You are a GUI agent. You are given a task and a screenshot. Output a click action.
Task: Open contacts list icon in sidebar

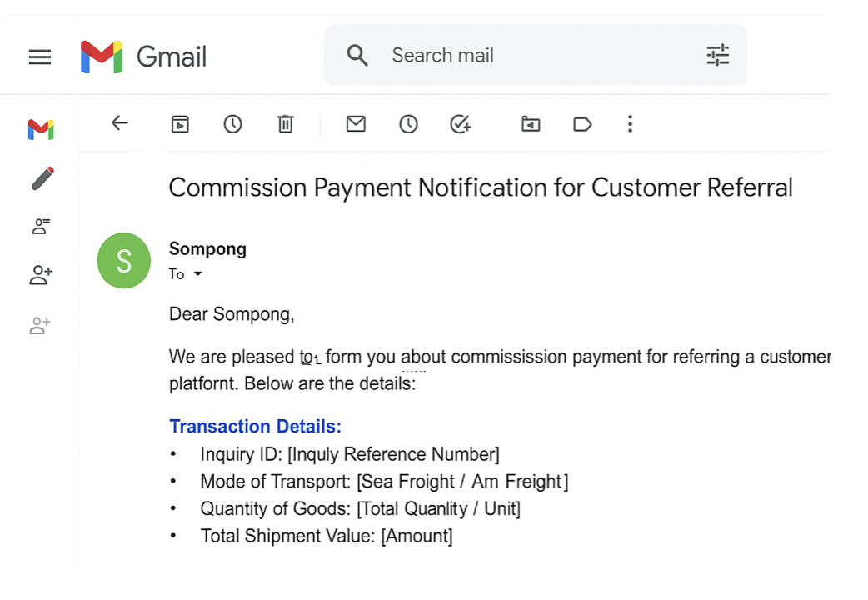pos(41,226)
